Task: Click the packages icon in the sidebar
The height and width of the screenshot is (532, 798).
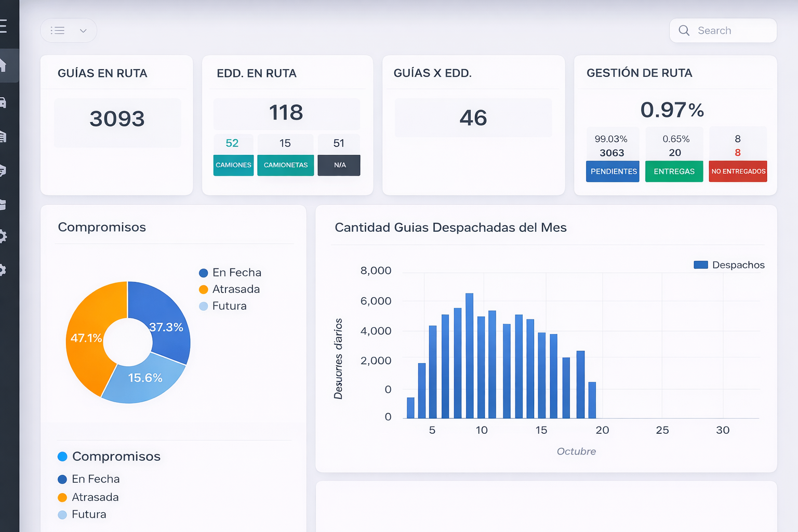Action: 4,204
